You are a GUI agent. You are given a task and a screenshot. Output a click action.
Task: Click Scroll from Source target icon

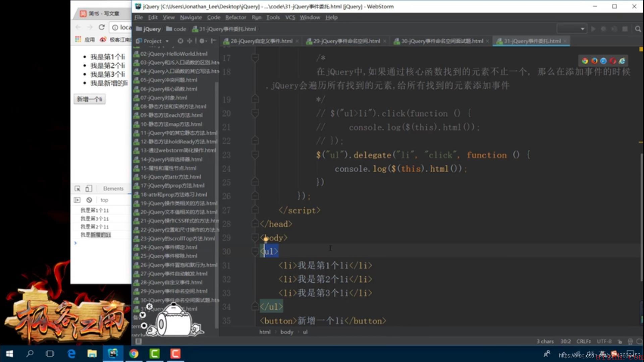pos(180,41)
